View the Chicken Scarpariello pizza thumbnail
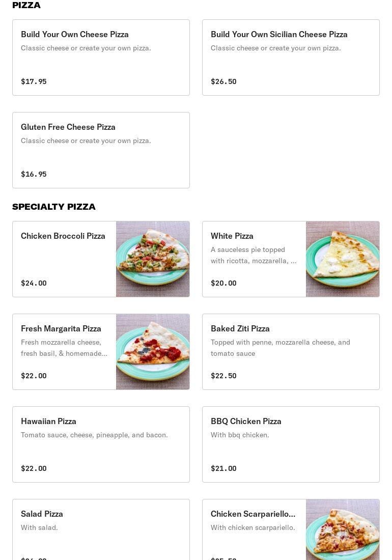Screen dimensions: 392x560 coord(343,529)
